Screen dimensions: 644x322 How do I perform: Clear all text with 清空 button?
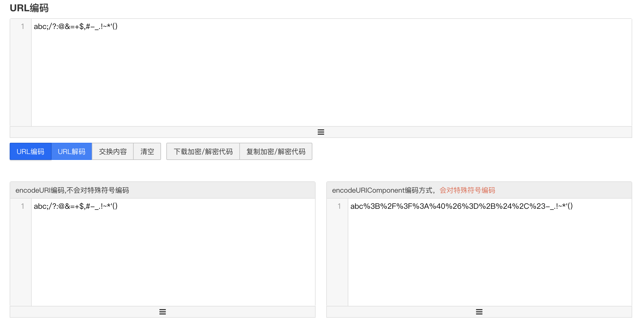pyautogui.click(x=147, y=152)
